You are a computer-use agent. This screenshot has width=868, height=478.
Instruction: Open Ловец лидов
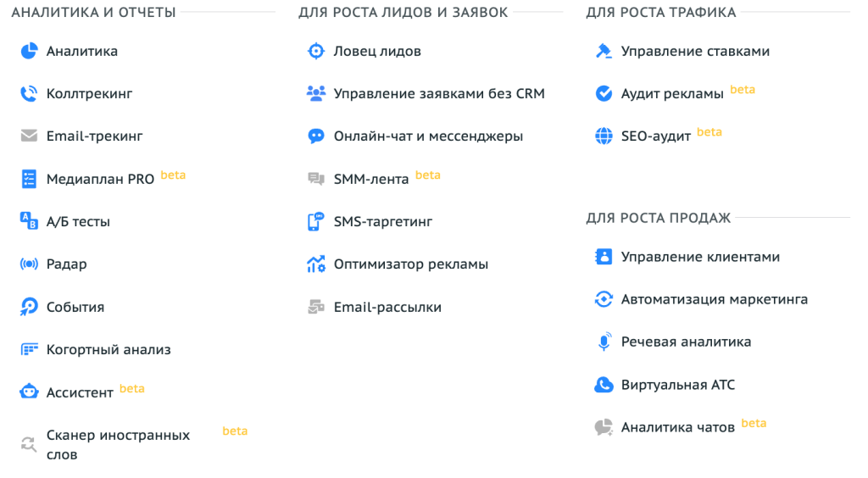[377, 51]
